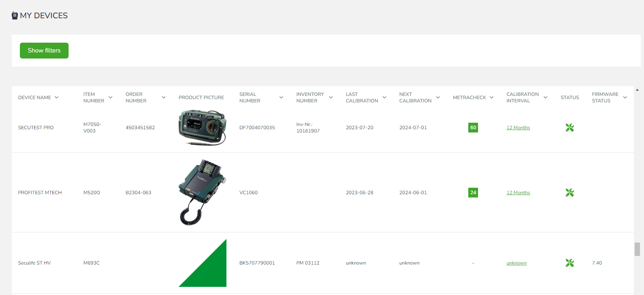Click item number M7050-V003

[92, 128]
